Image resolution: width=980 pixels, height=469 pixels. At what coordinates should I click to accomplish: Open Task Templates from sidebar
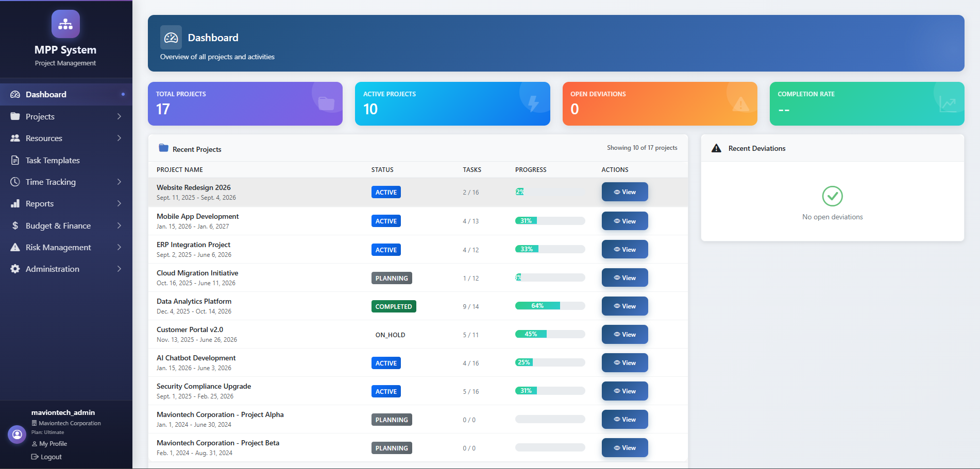tap(53, 160)
